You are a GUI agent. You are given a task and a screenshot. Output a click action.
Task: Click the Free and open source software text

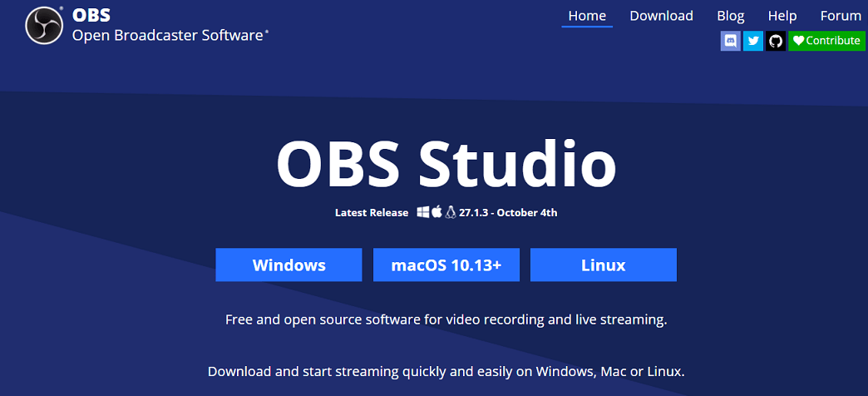click(446, 319)
